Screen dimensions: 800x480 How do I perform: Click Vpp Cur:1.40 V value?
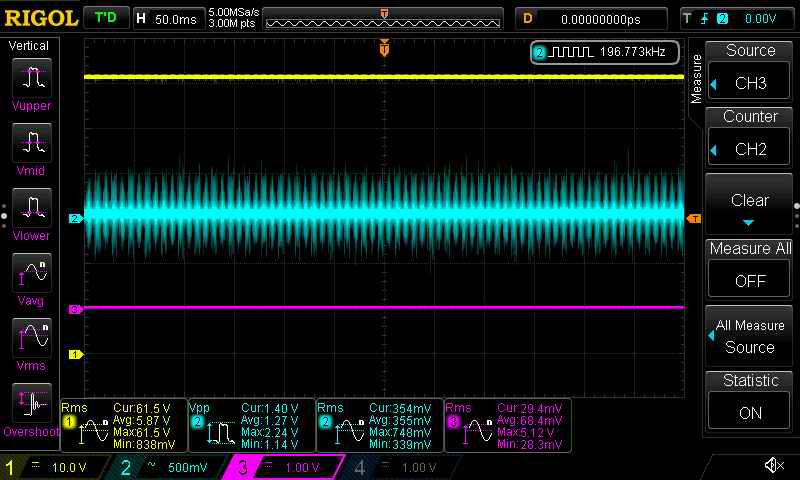click(269, 409)
